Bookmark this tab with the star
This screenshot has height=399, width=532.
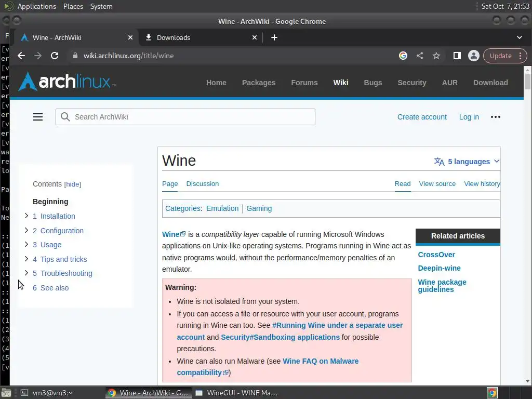tap(436, 56)
